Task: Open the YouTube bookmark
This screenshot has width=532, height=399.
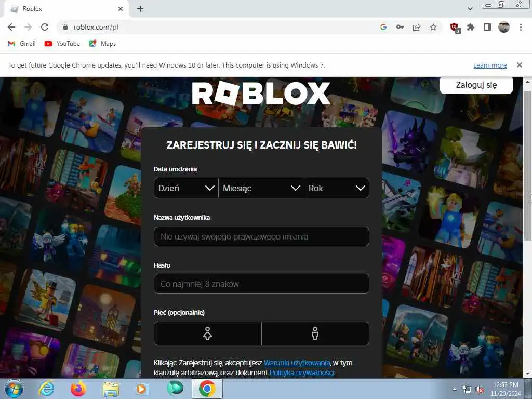Action: (x=62, y=44)
